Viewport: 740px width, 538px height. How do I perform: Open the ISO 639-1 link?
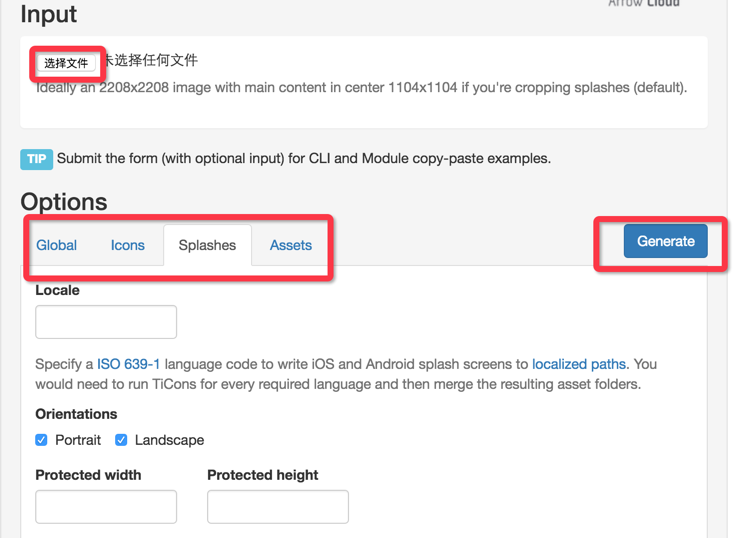128,364
